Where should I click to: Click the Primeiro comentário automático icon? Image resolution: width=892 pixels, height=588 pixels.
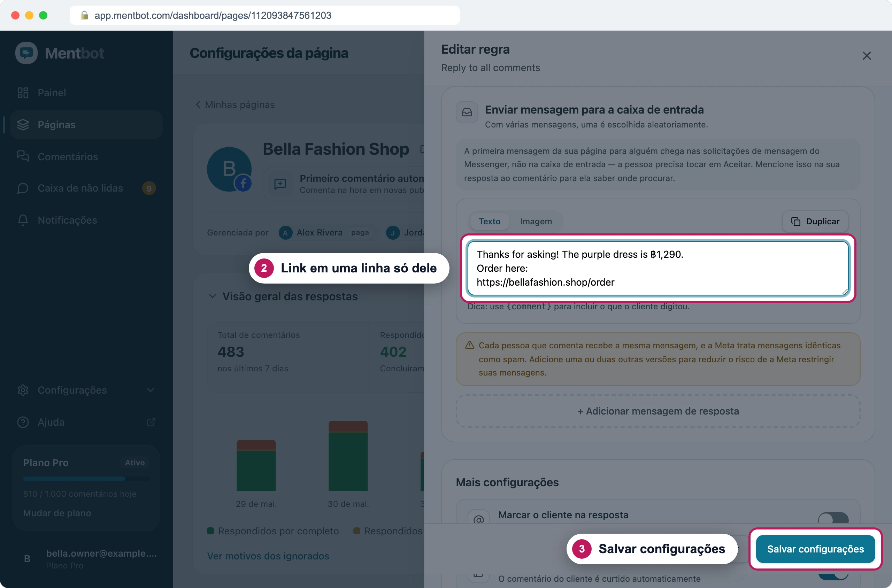280,184
